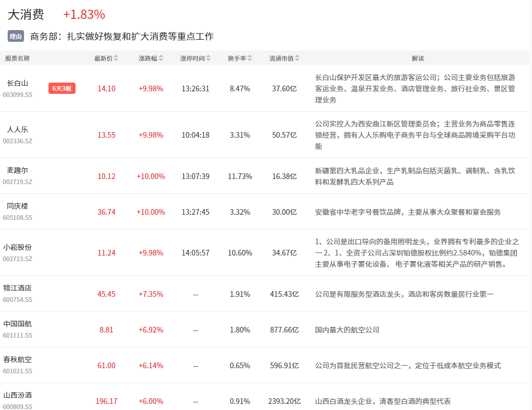The image size is (532, 410).
Task: Open stock 山西汾酒
Action: tap(17, 395)
